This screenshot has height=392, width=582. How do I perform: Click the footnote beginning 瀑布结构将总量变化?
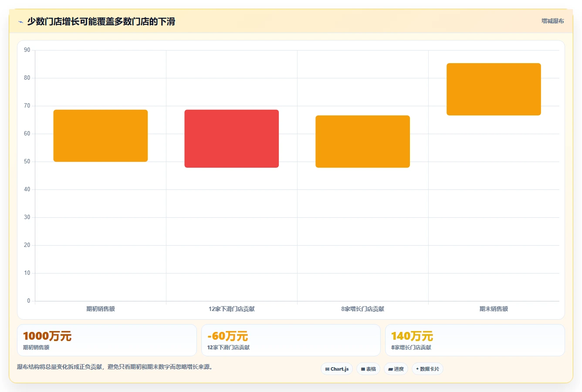(x=115, y=367)
